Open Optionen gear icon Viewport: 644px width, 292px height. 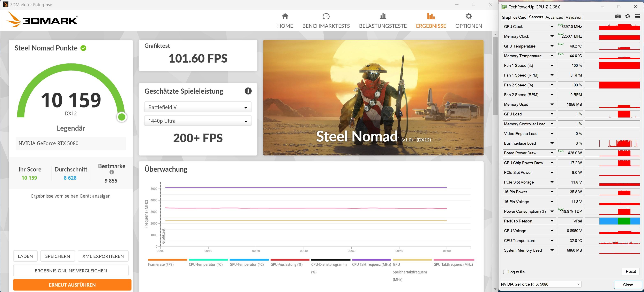[x=469, y=16]
